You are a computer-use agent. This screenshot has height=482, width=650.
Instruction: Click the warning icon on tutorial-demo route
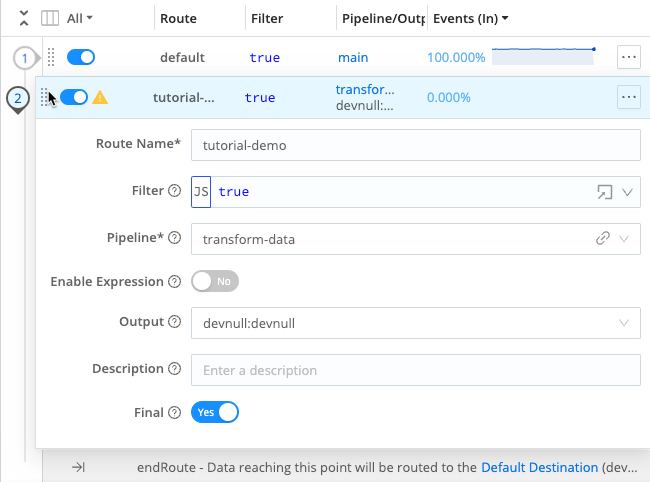[100, 98]
